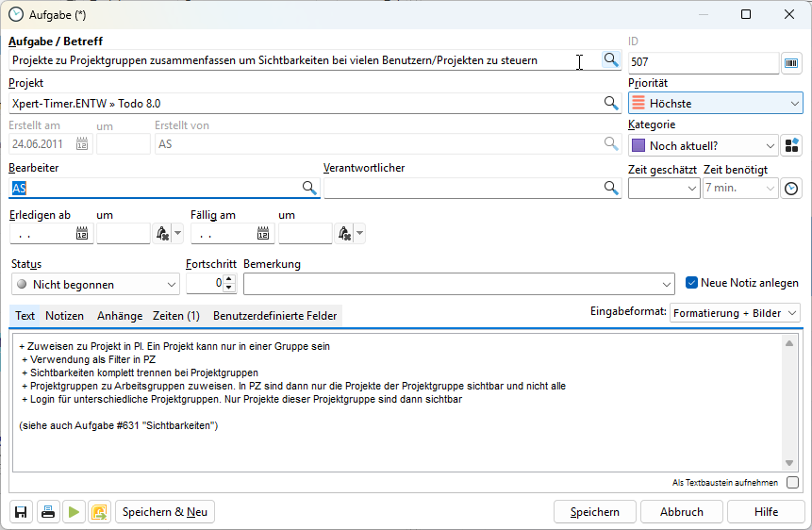Open the Zeiten (1) tab
Screen dimensions: 812x530
175,316
